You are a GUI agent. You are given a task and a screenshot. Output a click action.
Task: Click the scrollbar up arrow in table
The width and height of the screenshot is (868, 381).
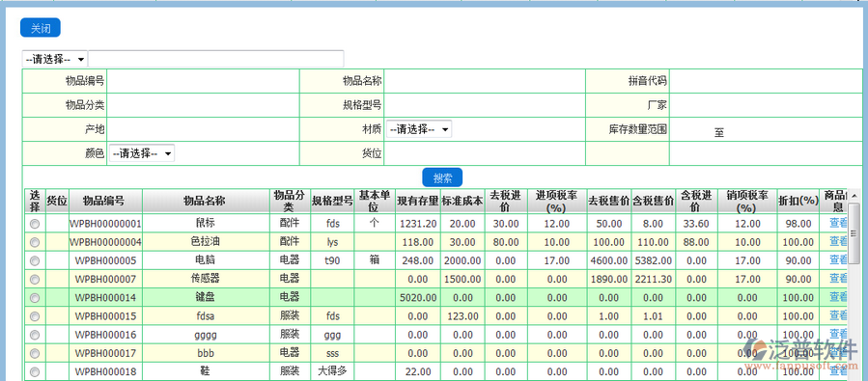pyautogui.click(x=854, y=195)
